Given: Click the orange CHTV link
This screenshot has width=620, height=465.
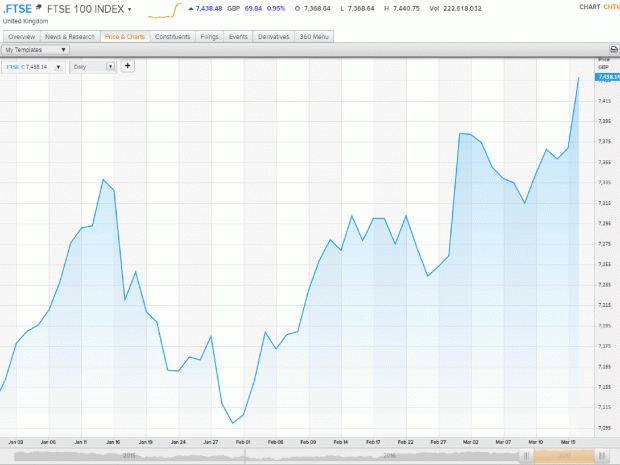Looking at the screenshot, I should [x=611, y=7].
